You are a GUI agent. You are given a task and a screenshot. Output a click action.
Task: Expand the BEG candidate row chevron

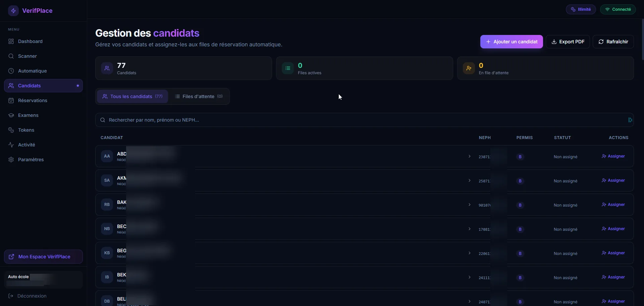(x=469, y=253)
